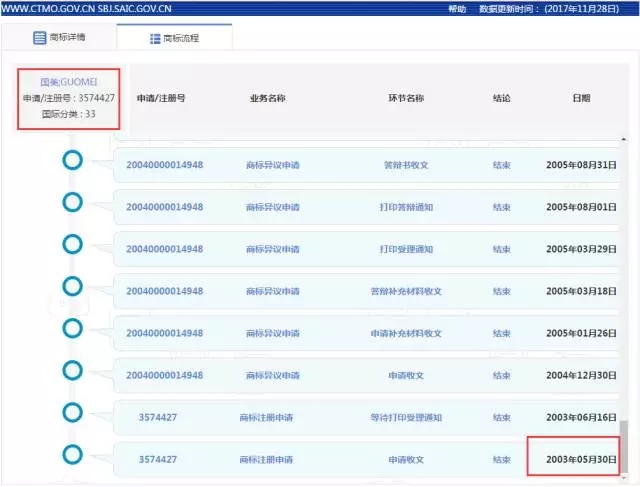Click timeline circle for 2005年01月26日 row
Screen dimensions: 640x487
[72, 329]
